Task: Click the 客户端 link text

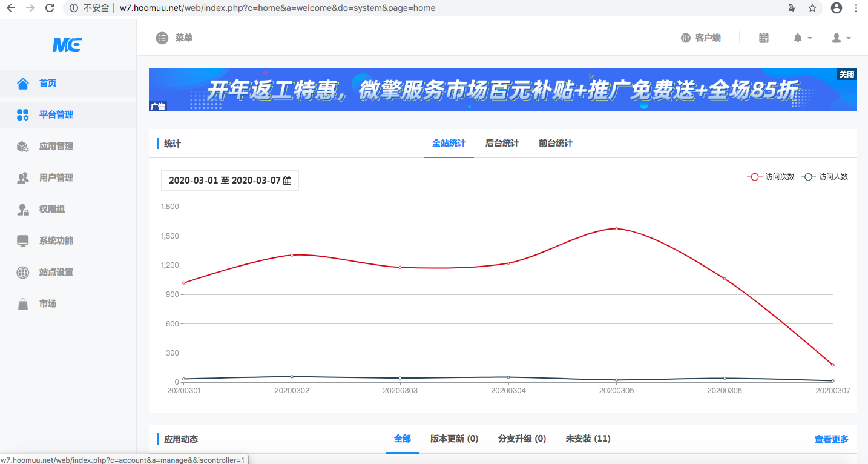Action: click(708, 38)
